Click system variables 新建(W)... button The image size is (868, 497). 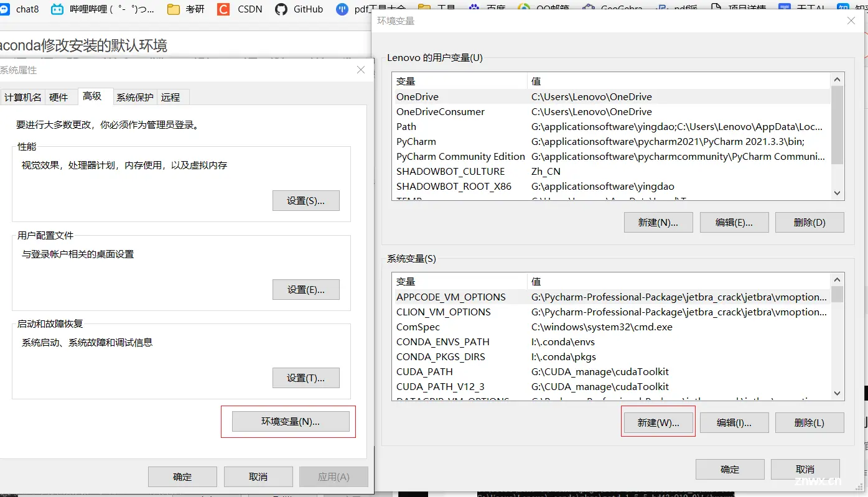(x=658, y=422)
